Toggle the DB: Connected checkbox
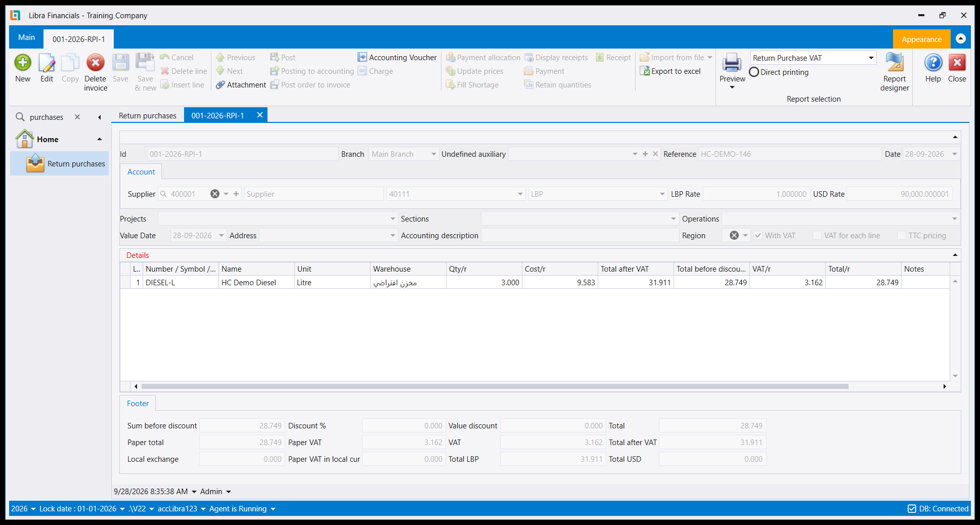Viewport: 980px width, 525px height. pos(912,509)
